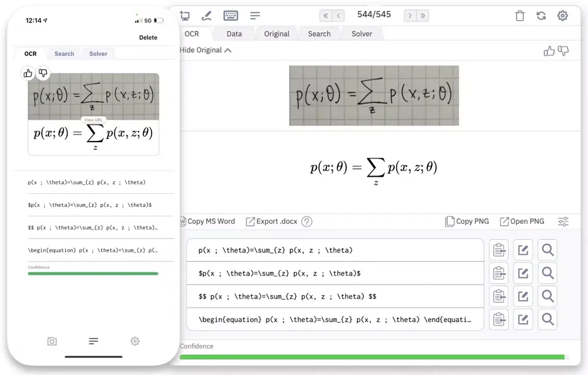Switch to desktop OCR tab
This screenshot has width=588, height=375.
(192, 34)
